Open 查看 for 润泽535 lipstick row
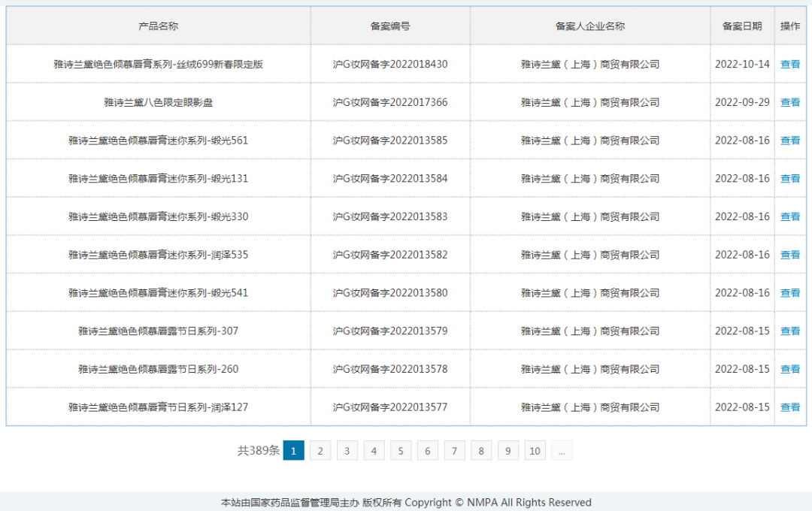812x511 pixels. tap(789, 255)
